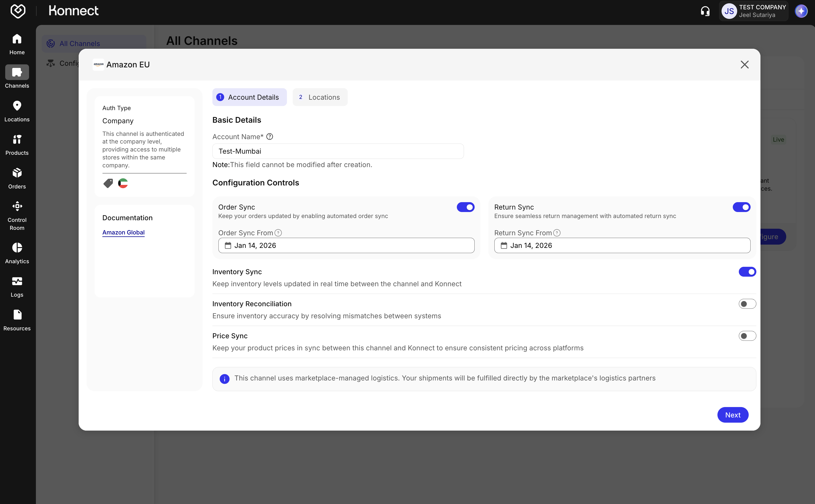This screenshot has height=504, width=815.
Task: Open the Amazon Global documentation link
Action: 123,233
